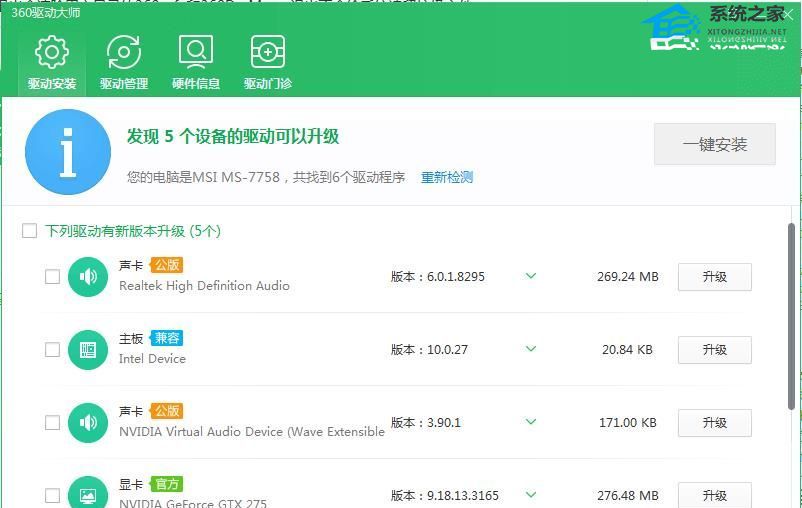802x508 pixels.
Task: Tick the Realtek High Definition Audio checkbox
Action: coord(52,277)
